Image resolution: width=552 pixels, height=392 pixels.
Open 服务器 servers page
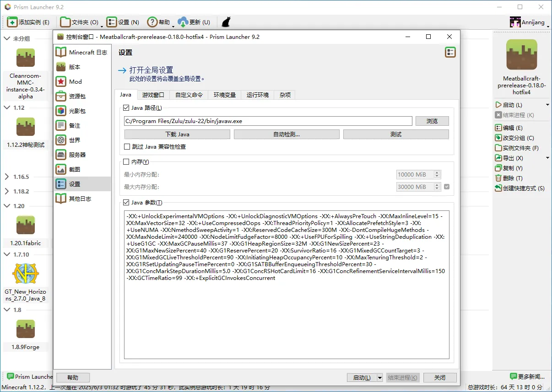[x=82, y=155]
